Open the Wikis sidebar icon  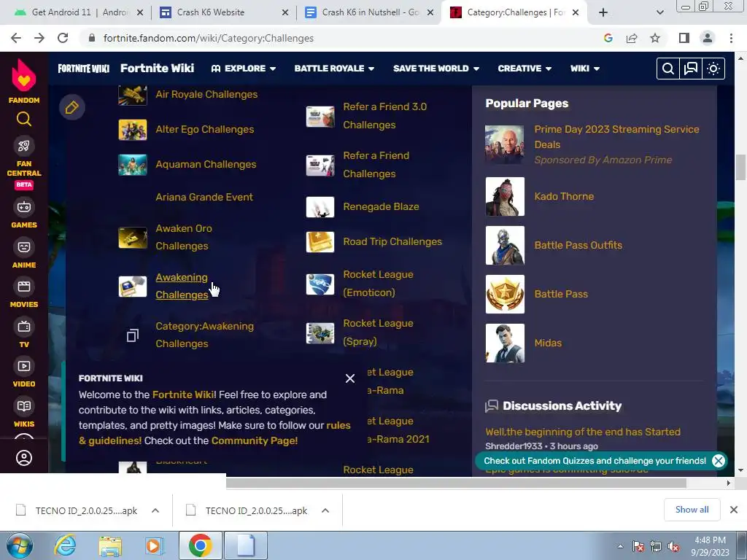(x=24, y=405)
